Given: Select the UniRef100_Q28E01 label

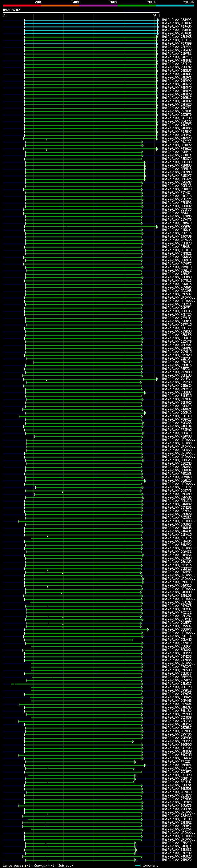Looking at the screenshot, I should (x=177, y=785).
